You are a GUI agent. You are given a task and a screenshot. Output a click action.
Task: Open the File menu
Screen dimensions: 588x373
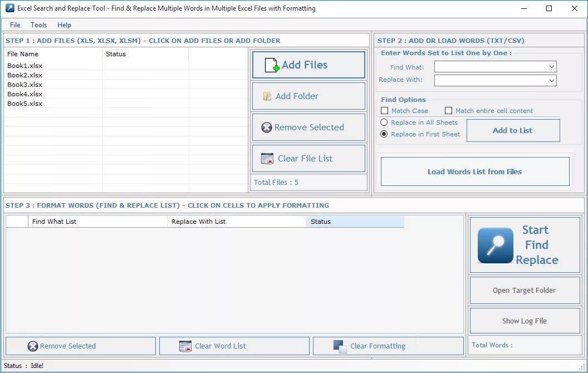coord(15,24)
